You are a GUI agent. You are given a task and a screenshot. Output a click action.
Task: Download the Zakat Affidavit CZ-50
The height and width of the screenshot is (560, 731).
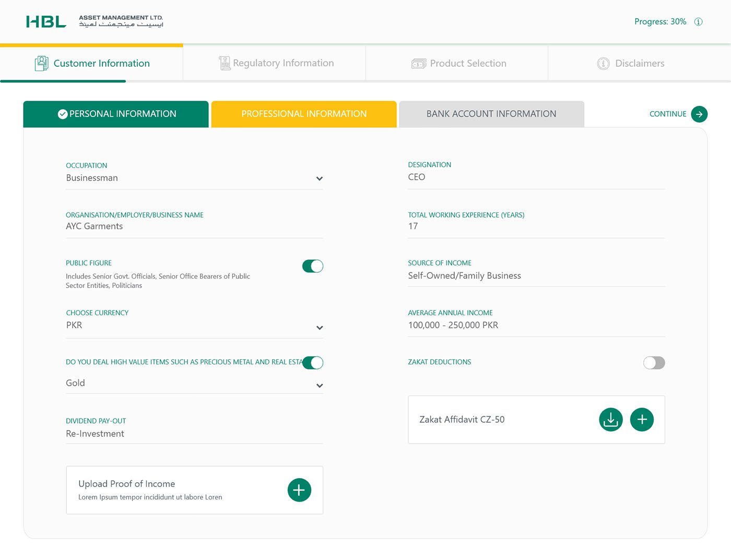click(611, 420)
